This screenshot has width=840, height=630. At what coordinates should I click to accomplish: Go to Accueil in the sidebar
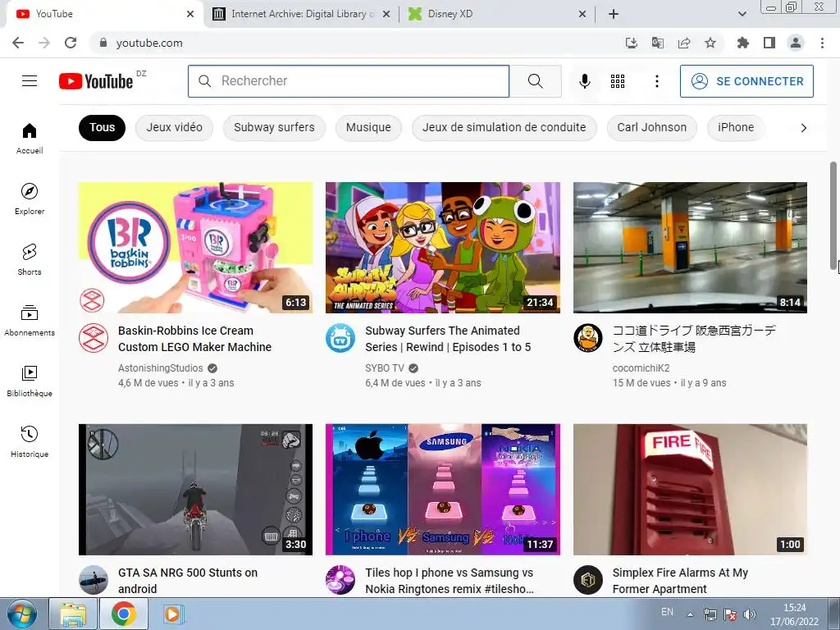tap(30, 138)
